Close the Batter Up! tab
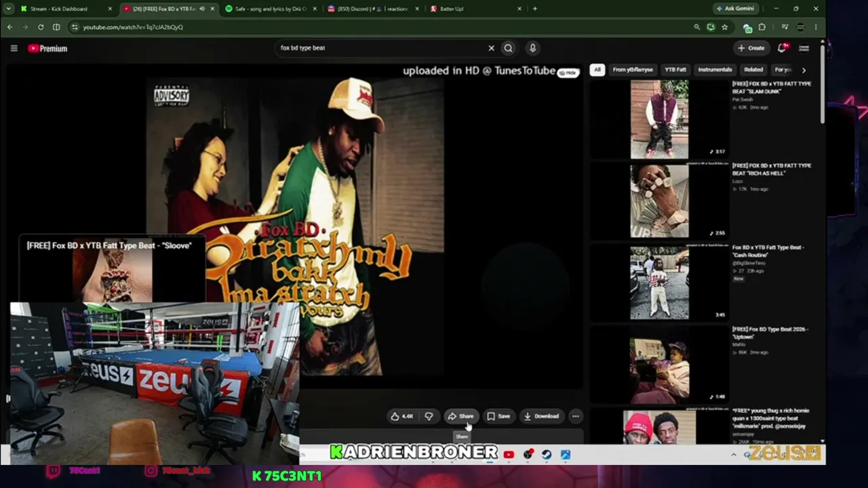 click(519, 9)
